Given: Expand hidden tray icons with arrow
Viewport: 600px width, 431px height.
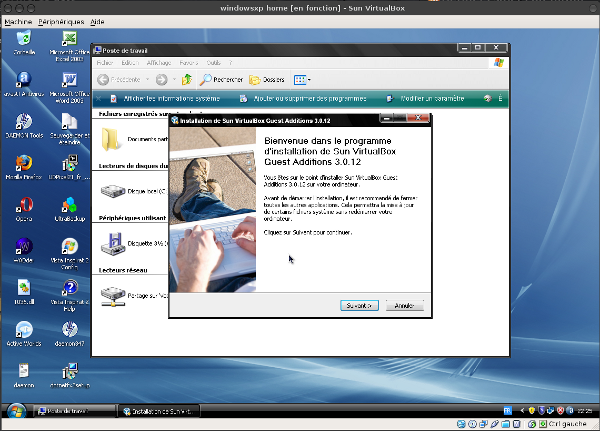Looking at the screenshot, I should point(522,411).
